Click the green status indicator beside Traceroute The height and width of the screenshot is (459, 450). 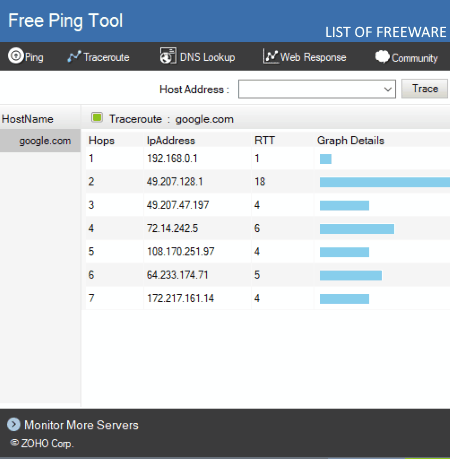[97, 118]
